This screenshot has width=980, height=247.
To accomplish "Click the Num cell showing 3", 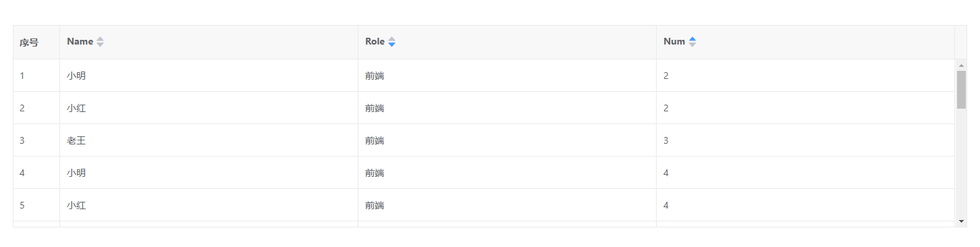I will [806, 140].
